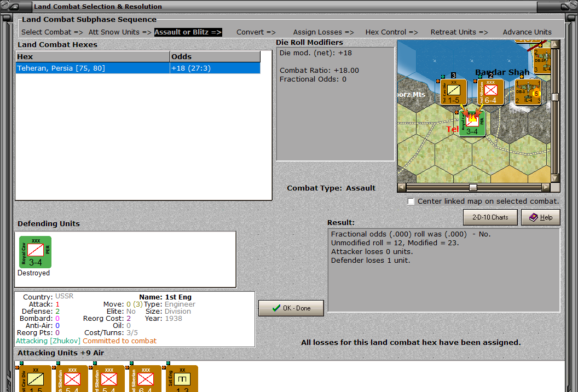Click the map's horizontal scrollbar thumb
The height and width of the screenshot is (392, 578).
point(473,187)
